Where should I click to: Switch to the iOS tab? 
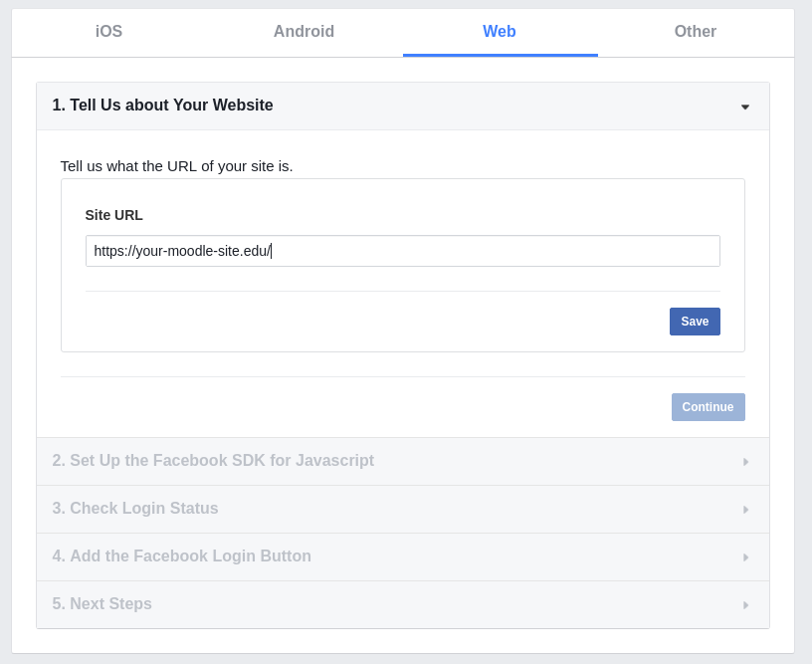(x=108, y=32)
